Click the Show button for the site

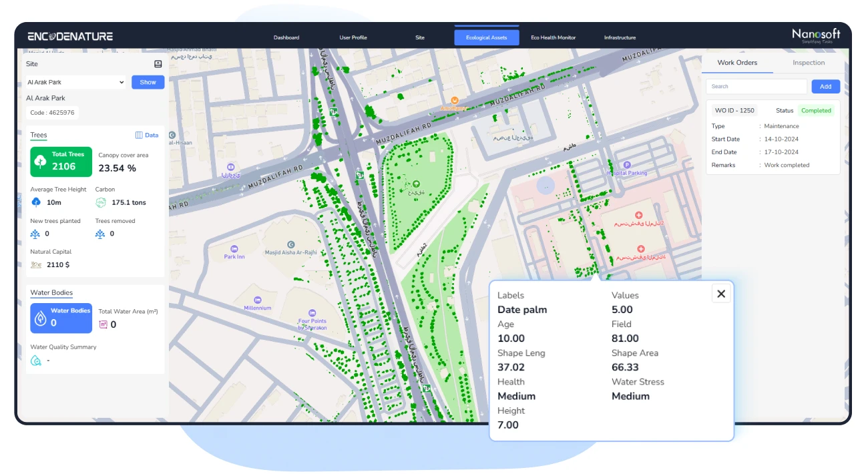148,82
